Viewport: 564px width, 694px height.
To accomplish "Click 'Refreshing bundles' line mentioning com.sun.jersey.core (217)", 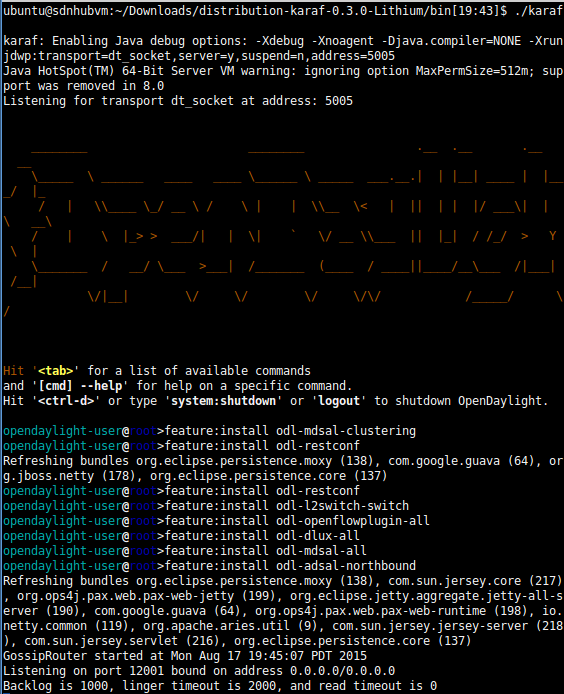I will [283, 581].
